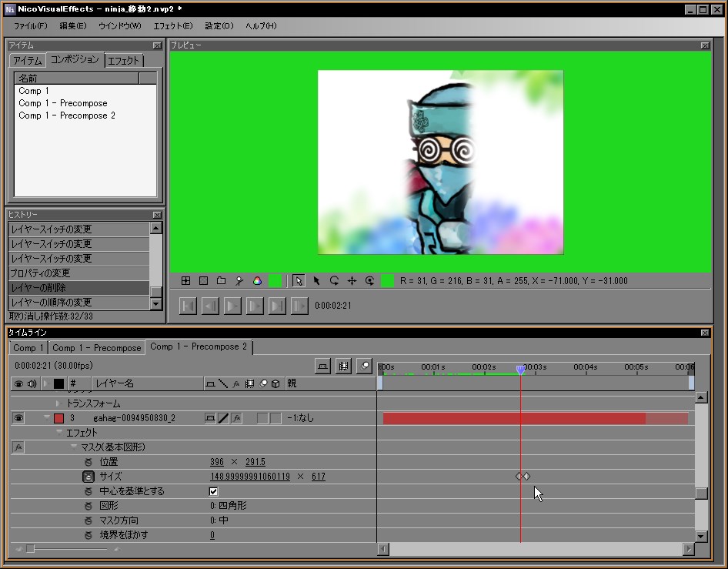This screenshot has height=569, width=728.
Task: Toggle the stopwatch for 境界をぼかす property
Action: tap(88, 535)
